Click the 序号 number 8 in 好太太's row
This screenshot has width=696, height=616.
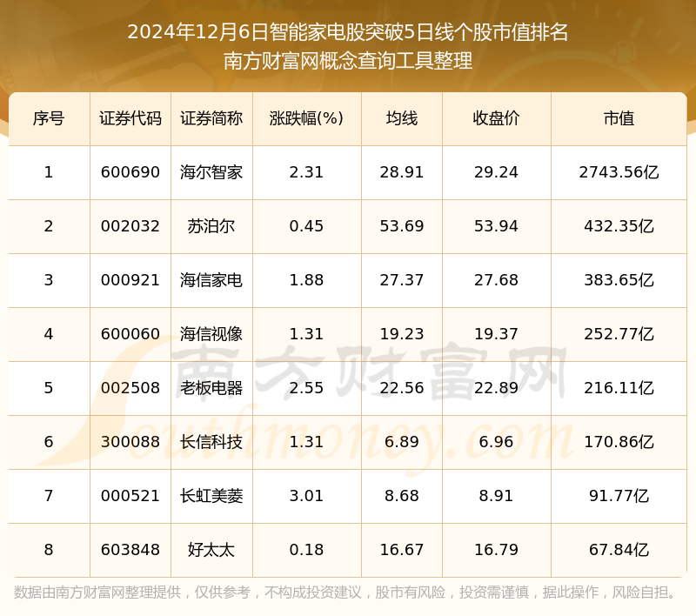49,551
